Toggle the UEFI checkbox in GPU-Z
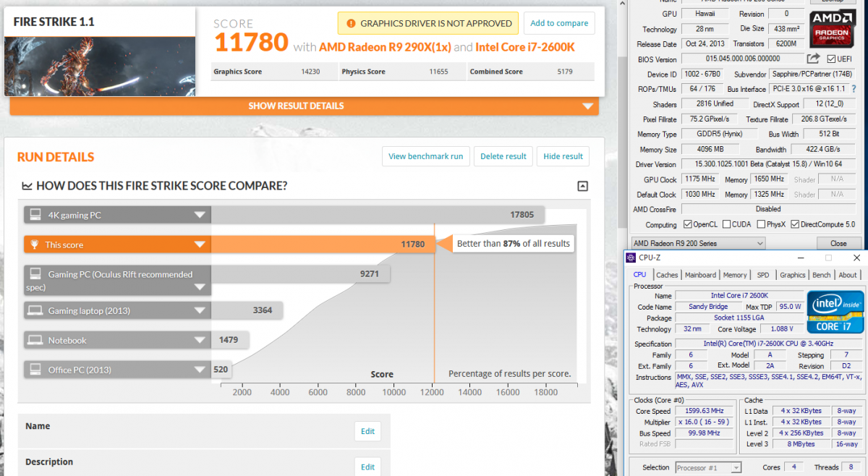This screenshot has width=868, height=476. point(830,59)
